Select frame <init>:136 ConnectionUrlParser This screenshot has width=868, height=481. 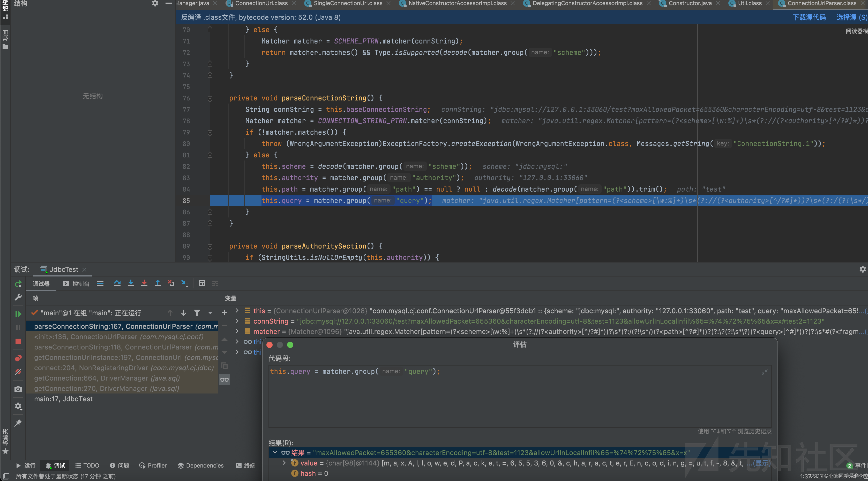tap(122, 337)
